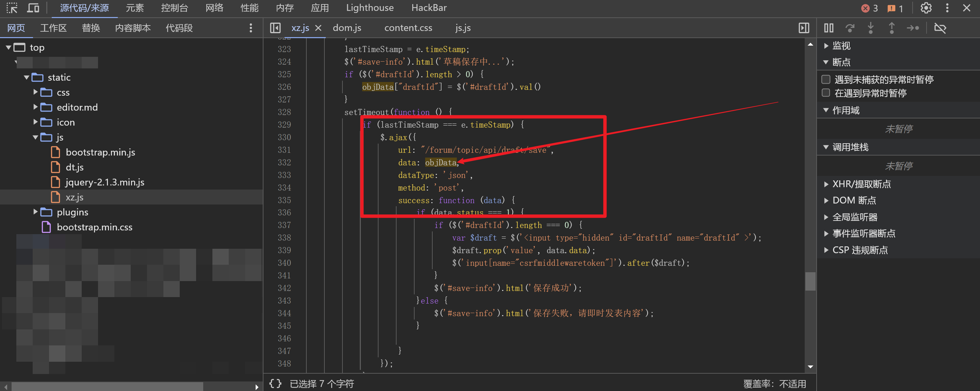The width and height of the screenshot is (980, 391).
Task: Enable pause on caught exceptions checkbox
Action: [826, 93]
